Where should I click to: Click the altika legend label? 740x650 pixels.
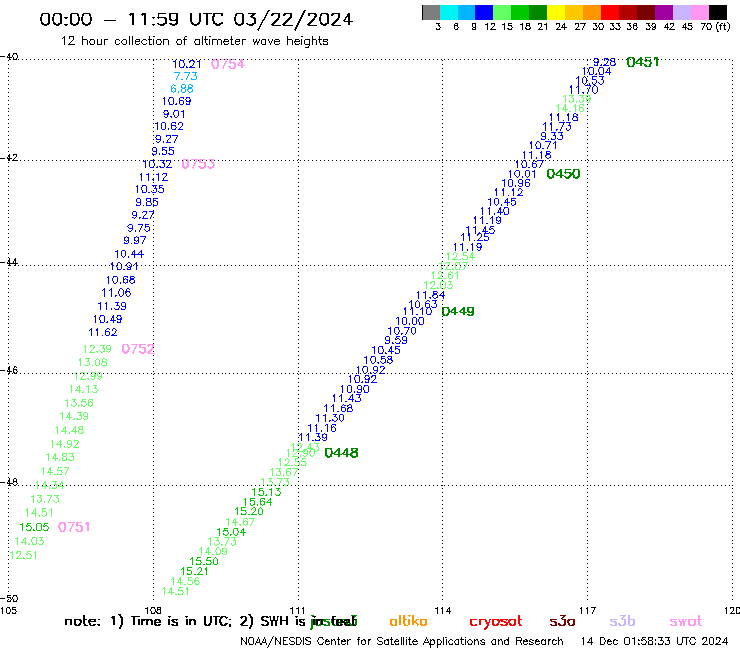click(x=408, y=621)
